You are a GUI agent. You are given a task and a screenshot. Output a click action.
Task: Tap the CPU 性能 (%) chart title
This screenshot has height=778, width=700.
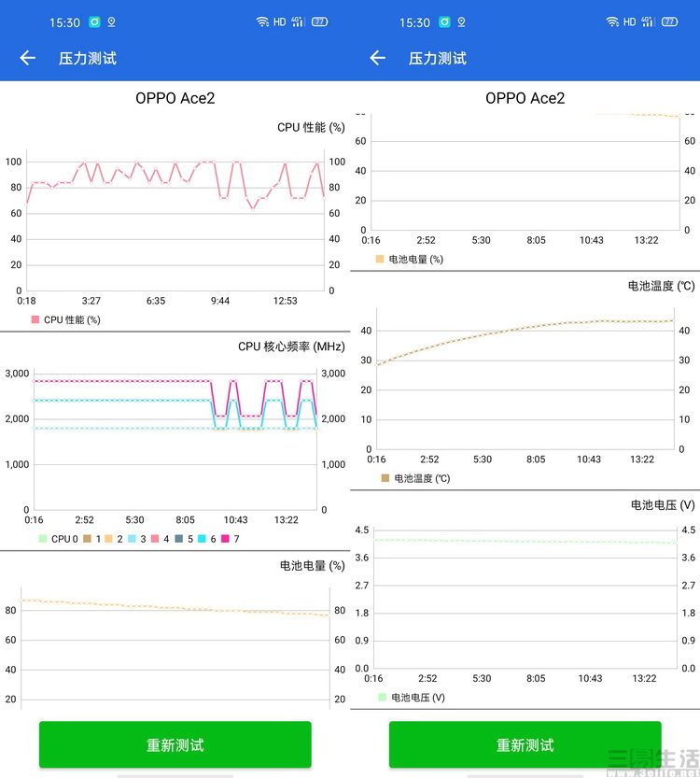pyautogui.click(x=311, y=128)
